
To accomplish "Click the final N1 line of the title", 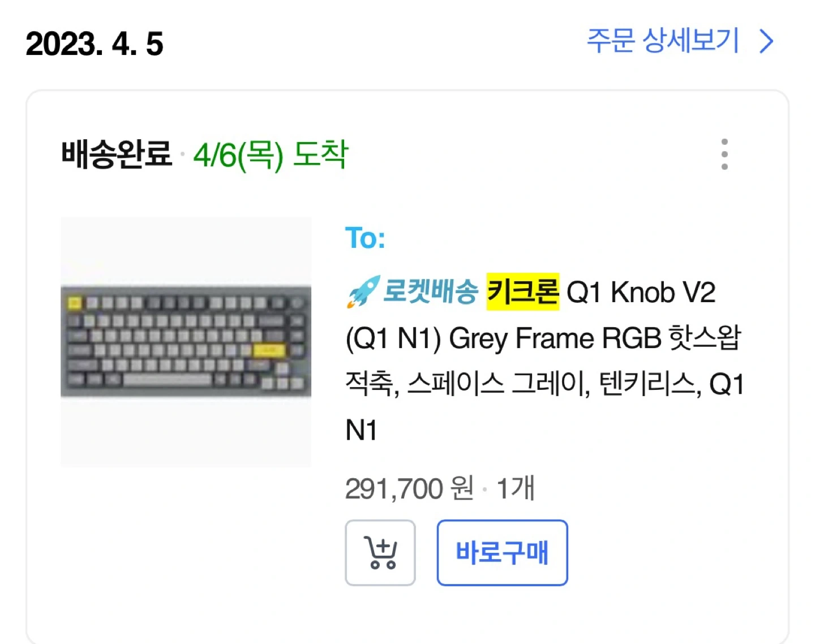I will (361, 431).
